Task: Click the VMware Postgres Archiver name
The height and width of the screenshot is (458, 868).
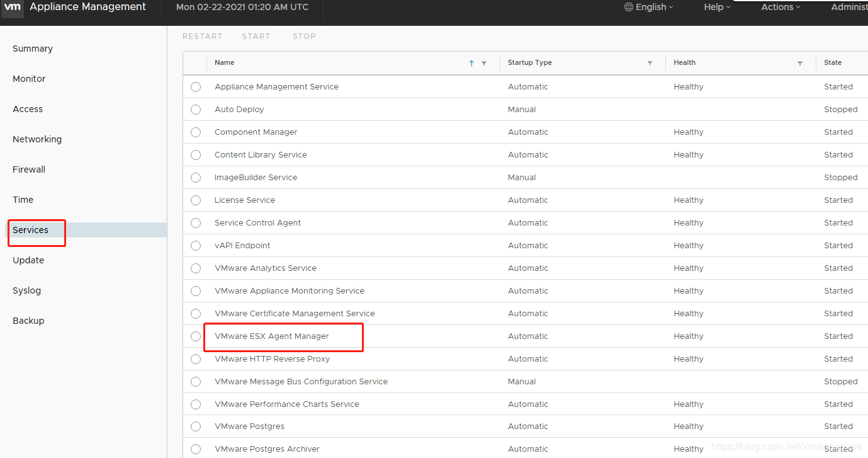Action: point(267,449)
